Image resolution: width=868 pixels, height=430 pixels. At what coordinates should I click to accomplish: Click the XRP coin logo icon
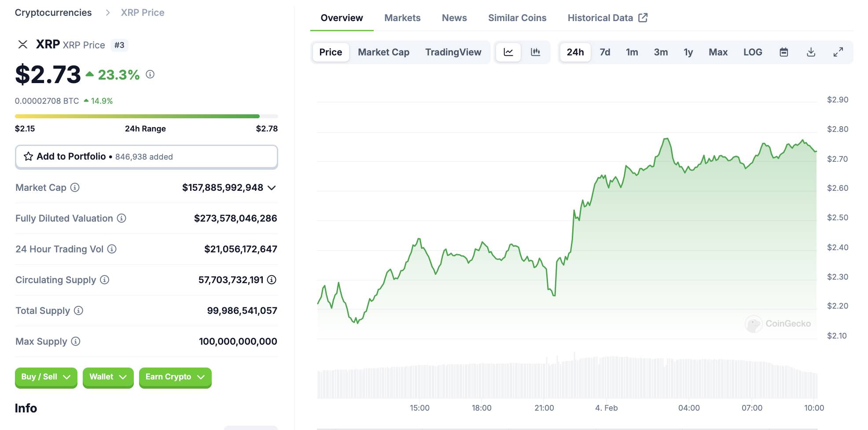click(x=22, y=44)
